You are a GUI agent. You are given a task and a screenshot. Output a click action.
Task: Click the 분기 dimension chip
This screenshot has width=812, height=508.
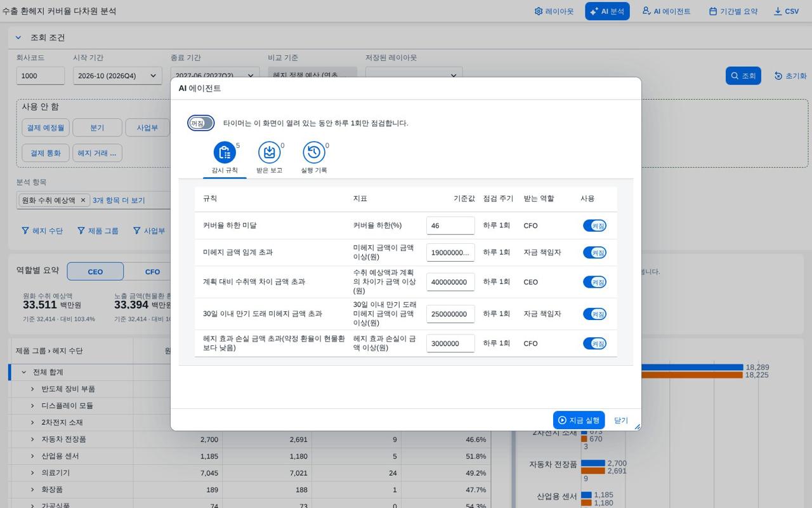(x=97, y=128)
